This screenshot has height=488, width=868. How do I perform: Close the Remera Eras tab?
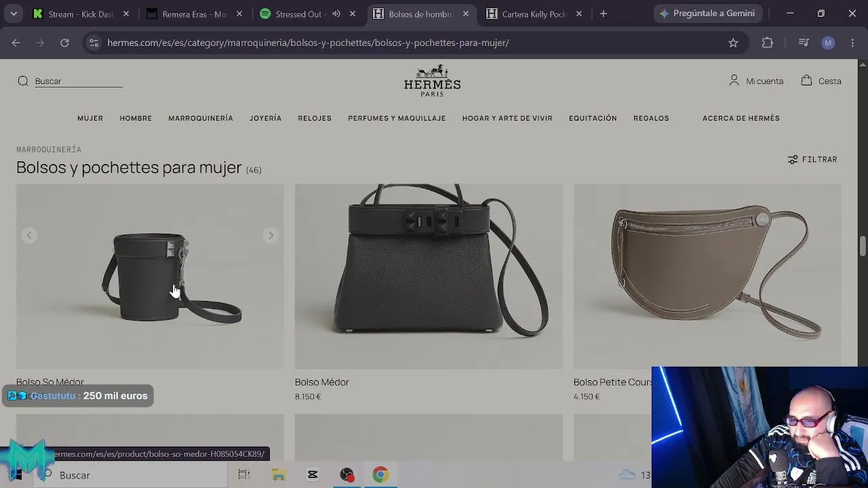pyautogui.click(x=239, y=14)
